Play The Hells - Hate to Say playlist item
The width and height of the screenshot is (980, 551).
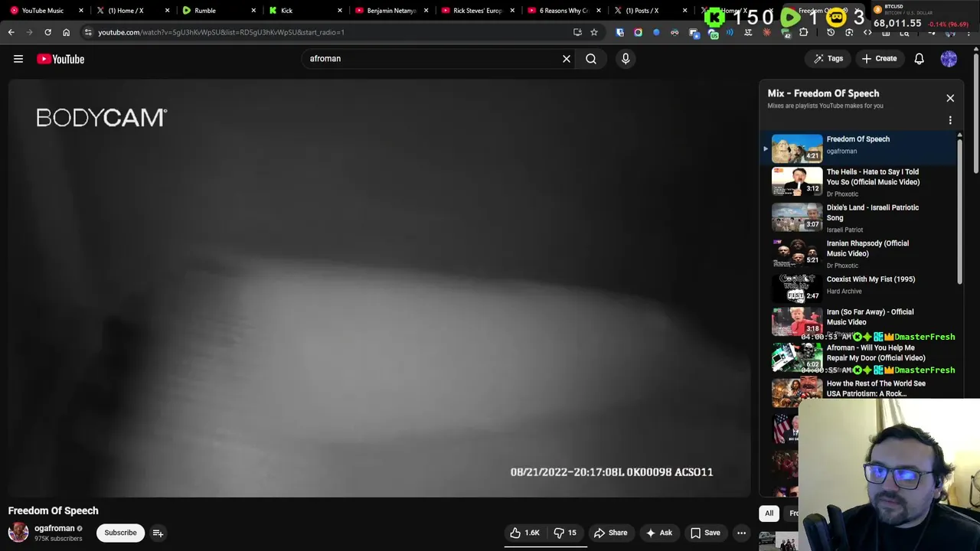point(859,183)
